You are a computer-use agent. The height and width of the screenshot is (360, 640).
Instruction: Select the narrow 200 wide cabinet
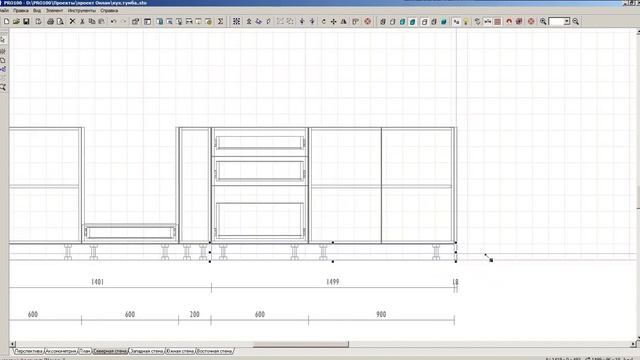pyautogui.click(x=195, y=185)
